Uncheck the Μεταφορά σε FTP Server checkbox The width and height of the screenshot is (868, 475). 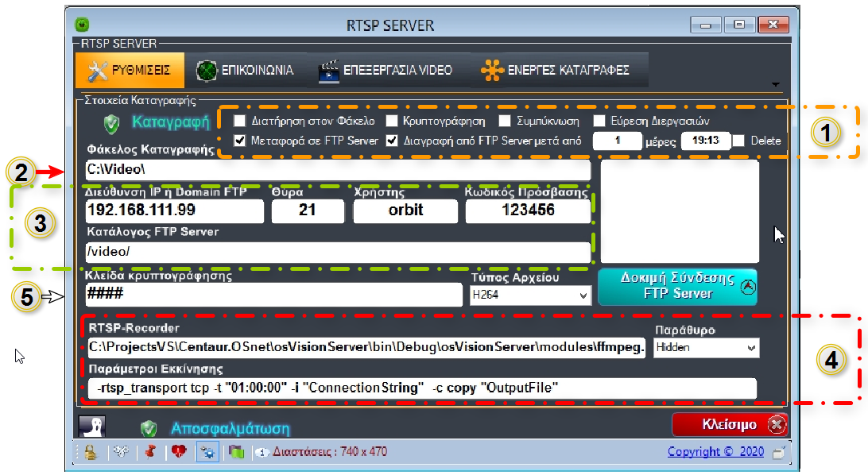(240, 141)
